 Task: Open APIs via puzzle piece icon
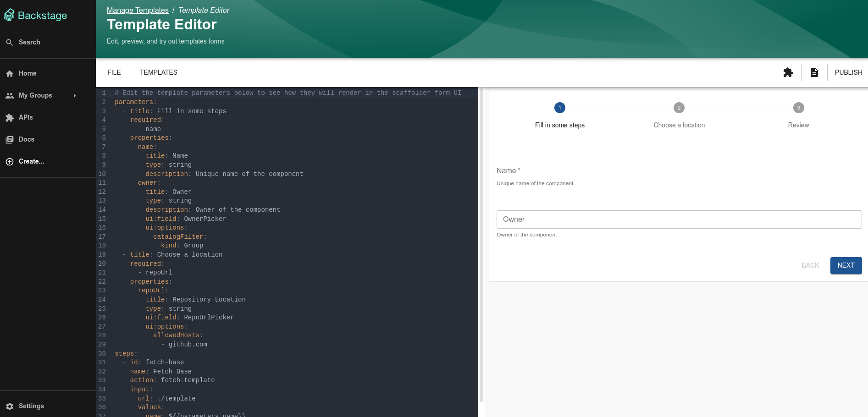(9, 117)
